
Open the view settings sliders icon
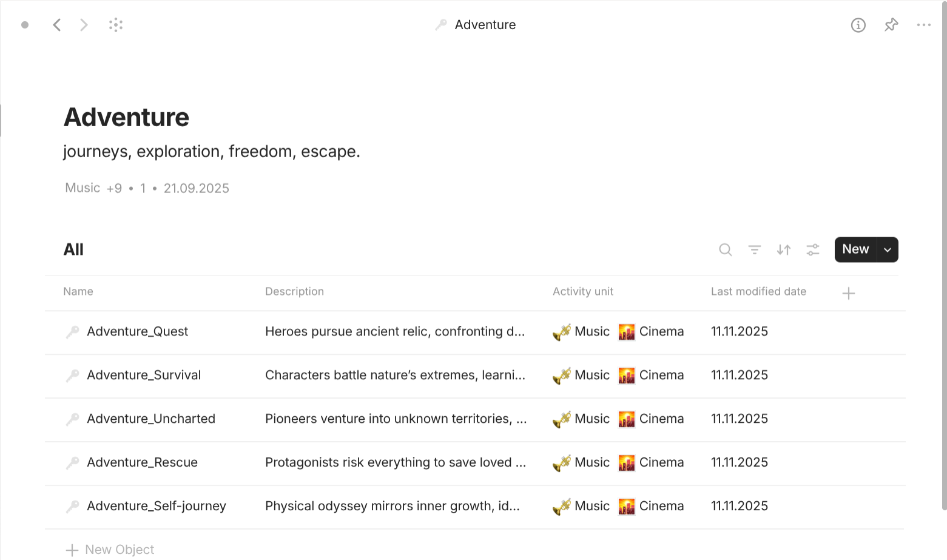pyautogui.click(x=812, y=249)
